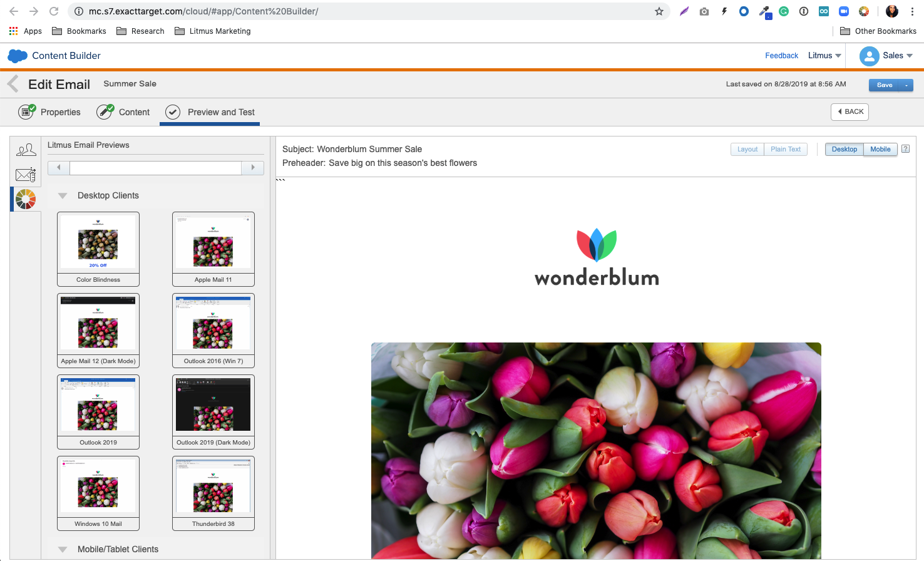
Task: View site info icon in address bar
Action: (x=79, y=11)
